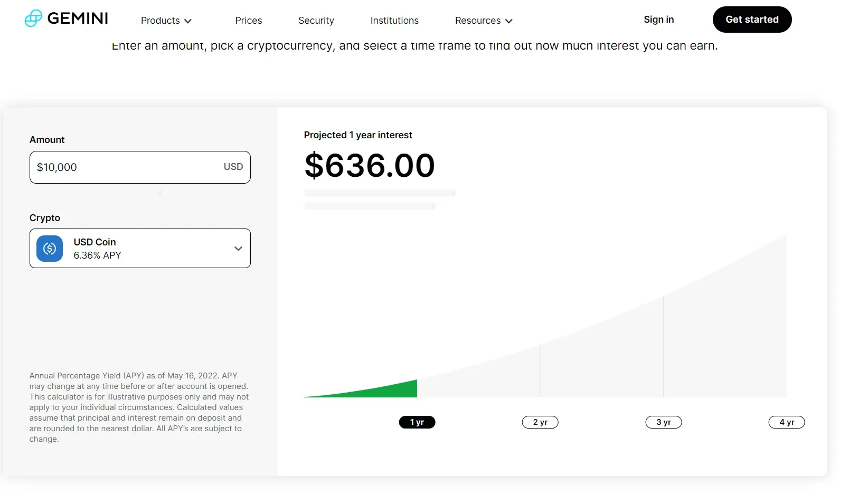The image size is (849, 504).
Task: Click the 6.36% APY text in selector
Action: point(98,255)
